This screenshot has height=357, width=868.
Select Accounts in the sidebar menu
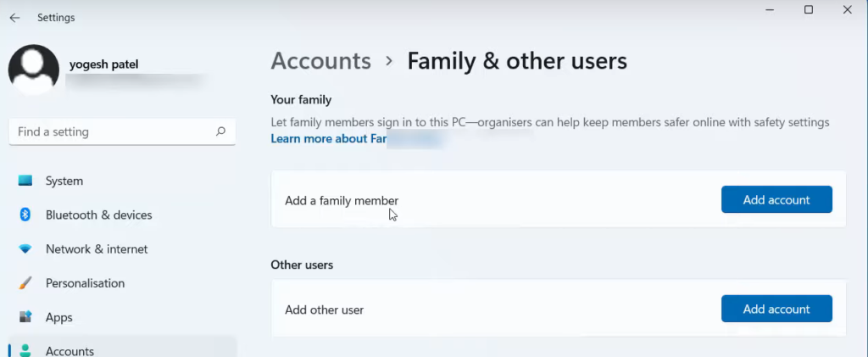[x=70, y=350]
